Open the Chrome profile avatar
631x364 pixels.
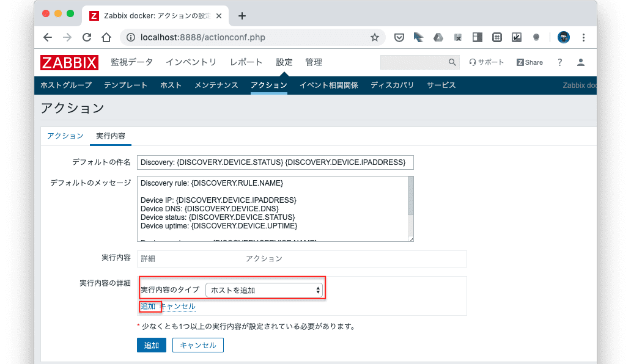563,37
